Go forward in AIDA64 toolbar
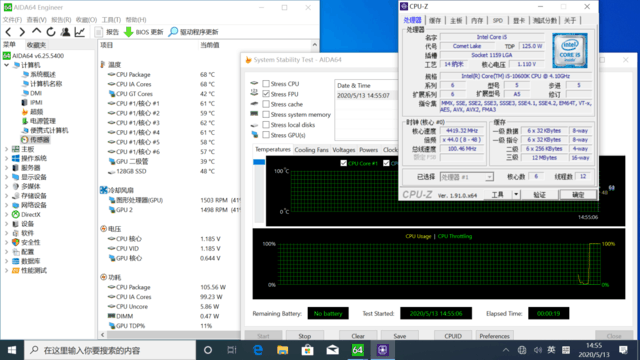 (x=22, y=31)
